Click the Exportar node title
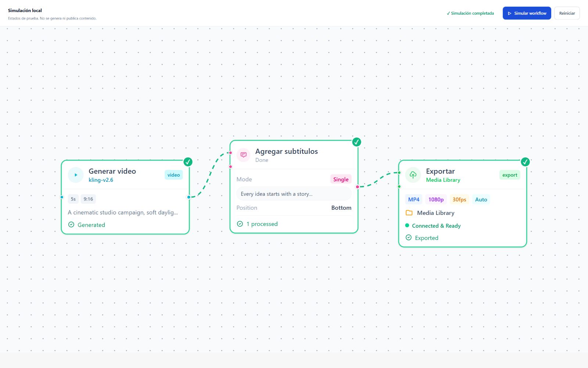The width and height of the screenshot is (588, 368). point(440,171)
